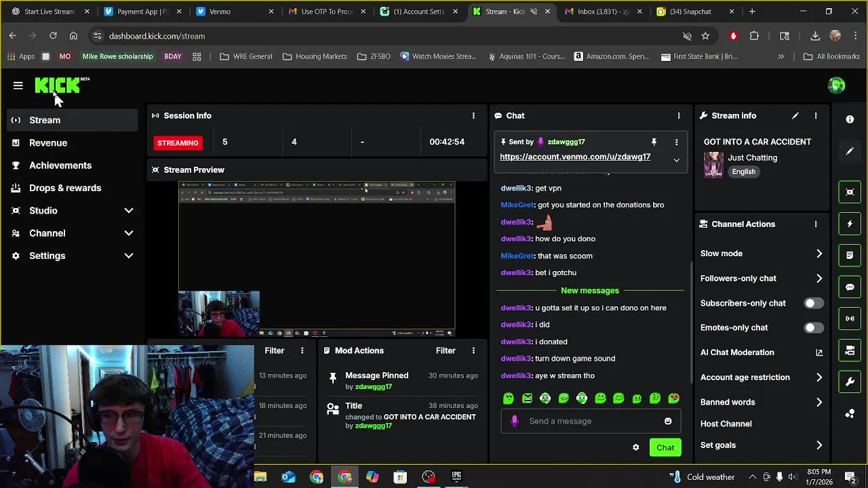Open Session Info three-dot options
868x488 pixels.
pyautogui.click(x=473, y=116)
